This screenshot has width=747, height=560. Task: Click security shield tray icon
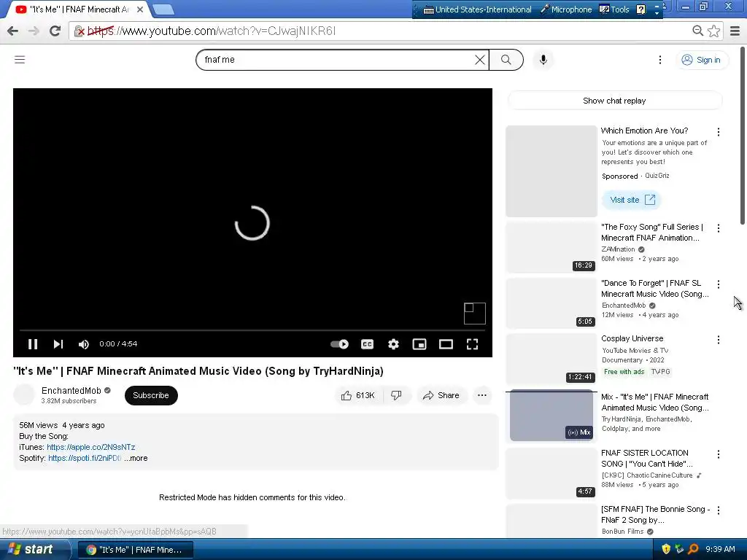(x=667, y=549)
